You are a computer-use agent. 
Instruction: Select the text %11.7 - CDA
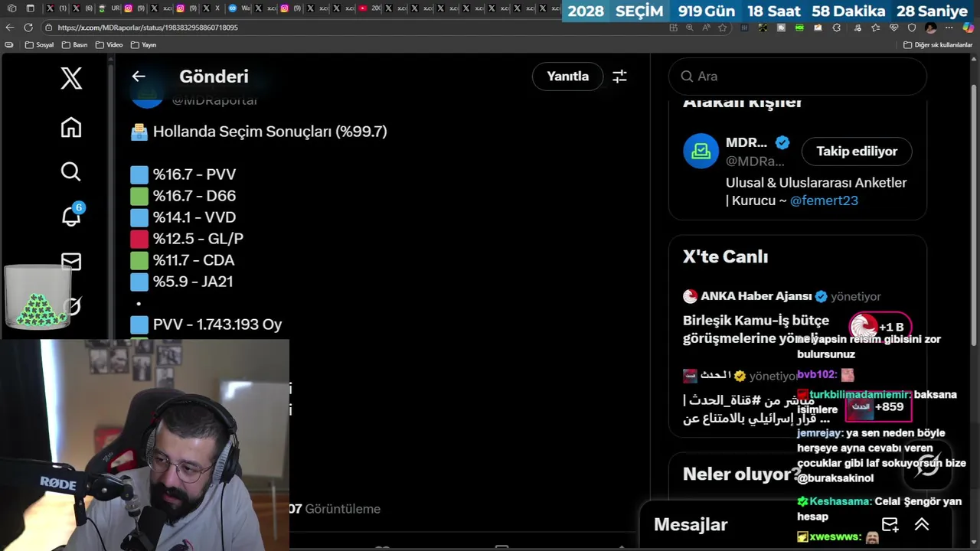[x=194, y=260]
